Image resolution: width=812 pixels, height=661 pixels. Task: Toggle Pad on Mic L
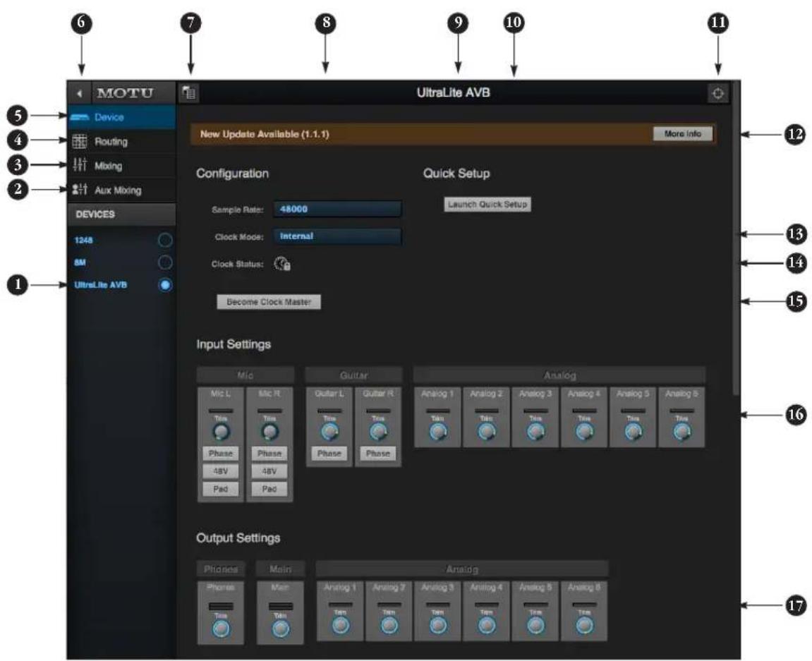tap(221, 488)
